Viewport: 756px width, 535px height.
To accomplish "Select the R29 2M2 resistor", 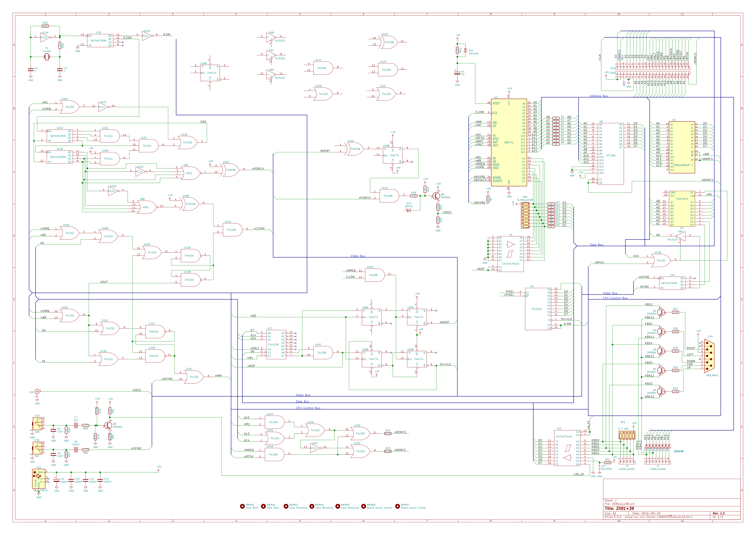I will click(x=45, y=26).
